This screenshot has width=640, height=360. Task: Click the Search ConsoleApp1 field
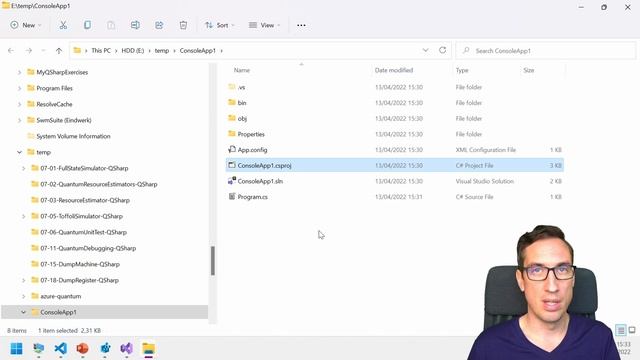545,51
